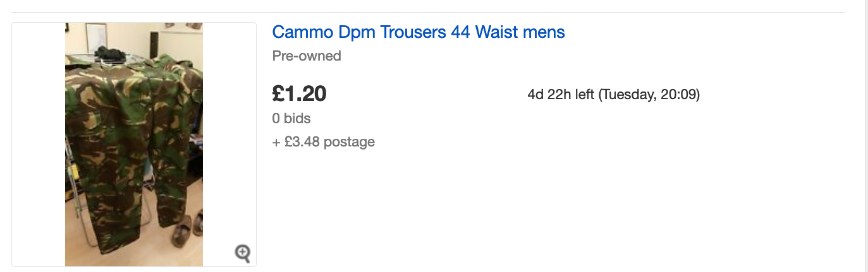
Task: Click the Pre-owned condition label
Action: pos(307,56)
